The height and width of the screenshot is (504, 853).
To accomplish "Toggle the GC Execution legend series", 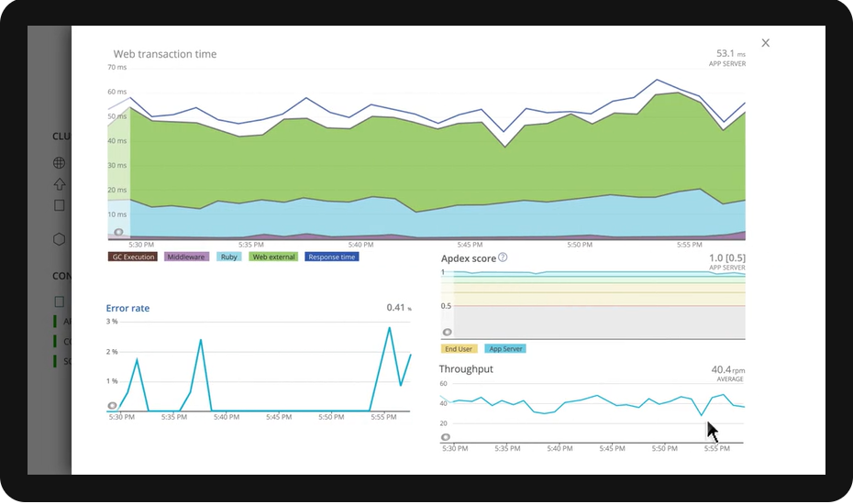I will pos(133,257).
